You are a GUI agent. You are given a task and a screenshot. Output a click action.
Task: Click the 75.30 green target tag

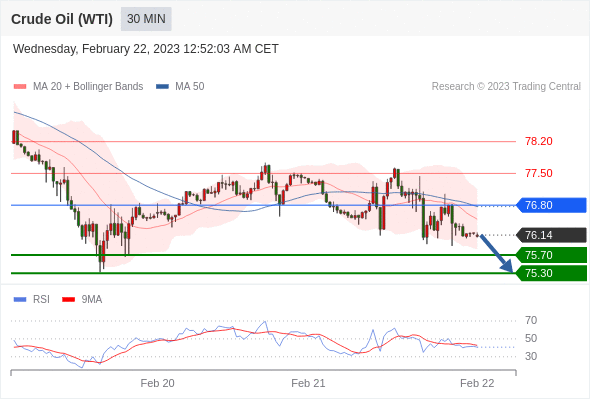(x=552, y=273)
